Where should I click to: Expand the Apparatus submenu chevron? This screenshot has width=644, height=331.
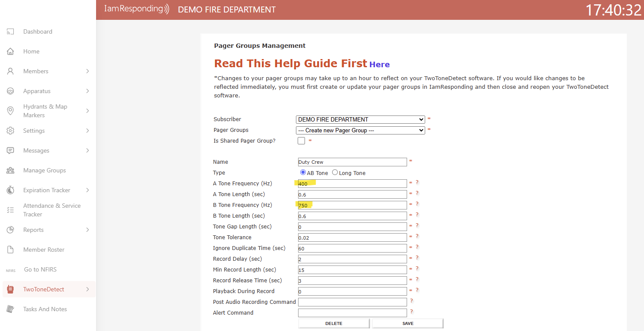coord(87,91)
